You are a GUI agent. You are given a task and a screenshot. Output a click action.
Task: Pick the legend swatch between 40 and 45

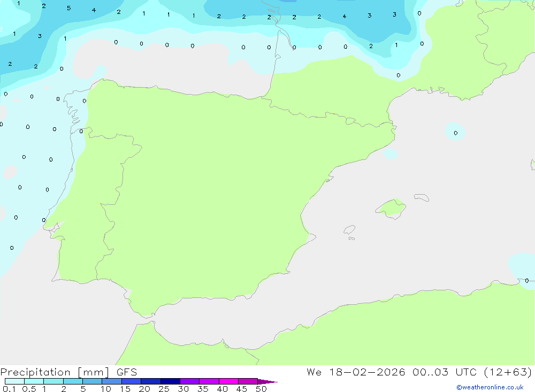228,381
